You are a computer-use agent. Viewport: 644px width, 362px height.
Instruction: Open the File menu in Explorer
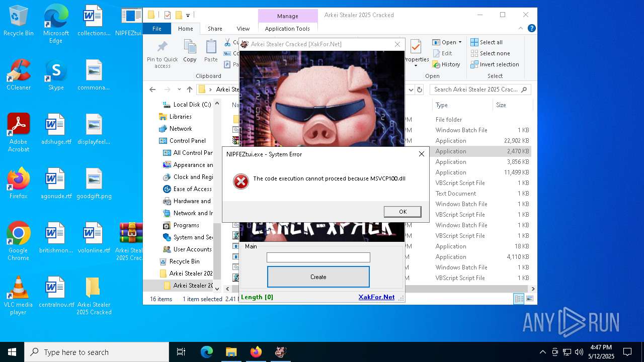coord(157,29)
